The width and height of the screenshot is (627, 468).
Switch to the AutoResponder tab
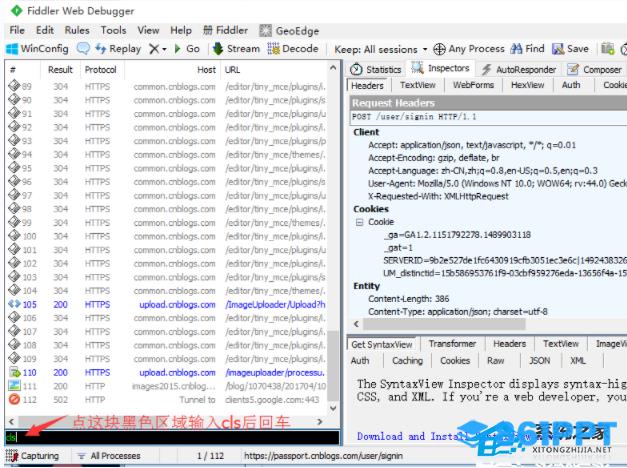pos(519,70)
